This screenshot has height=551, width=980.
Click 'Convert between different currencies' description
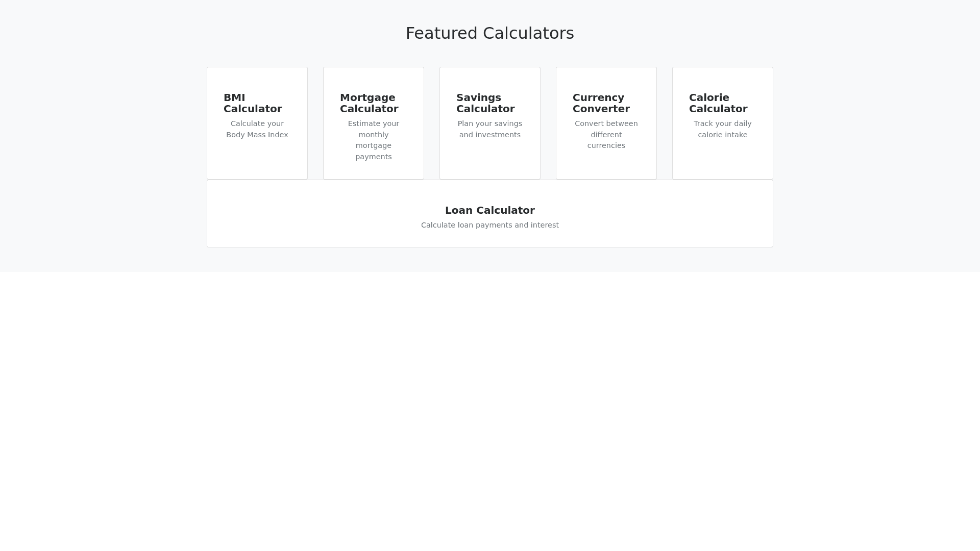coord(606,135)
